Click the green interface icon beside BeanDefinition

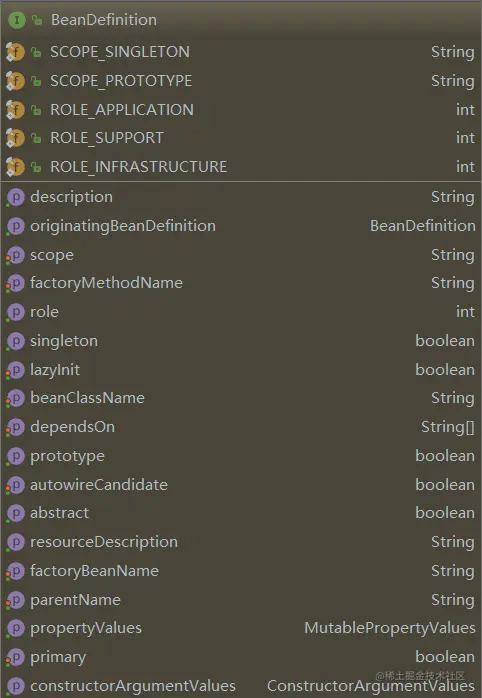click(x=16, y=20)
